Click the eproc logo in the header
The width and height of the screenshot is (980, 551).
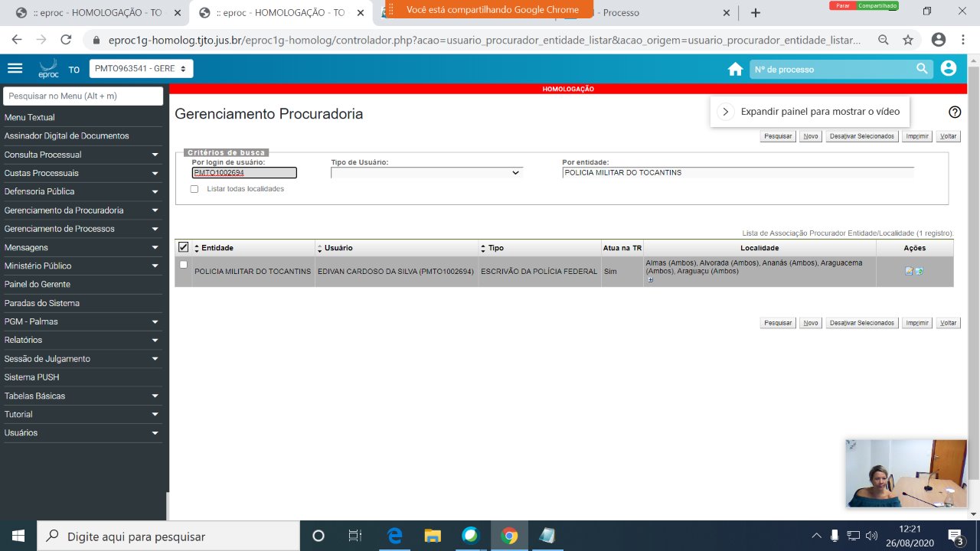click(x=47, y=67)
